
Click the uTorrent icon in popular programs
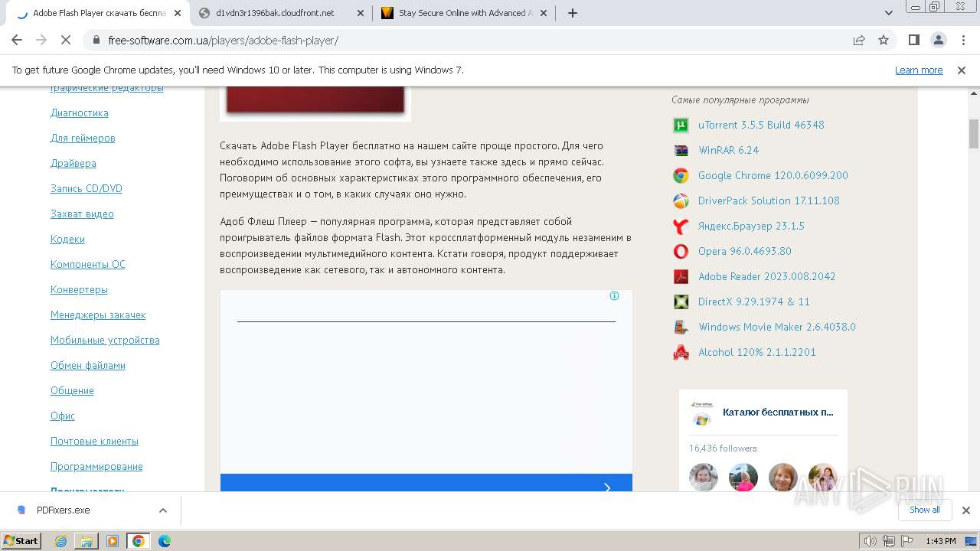click(x=681, y=126)
